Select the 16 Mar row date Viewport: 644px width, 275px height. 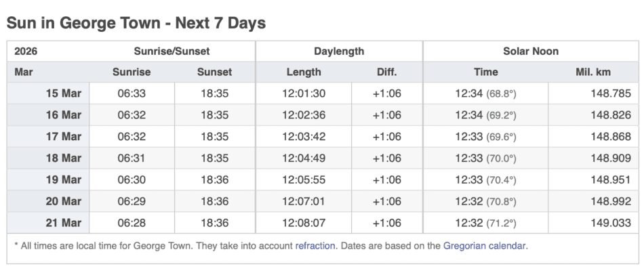(63, 115)
